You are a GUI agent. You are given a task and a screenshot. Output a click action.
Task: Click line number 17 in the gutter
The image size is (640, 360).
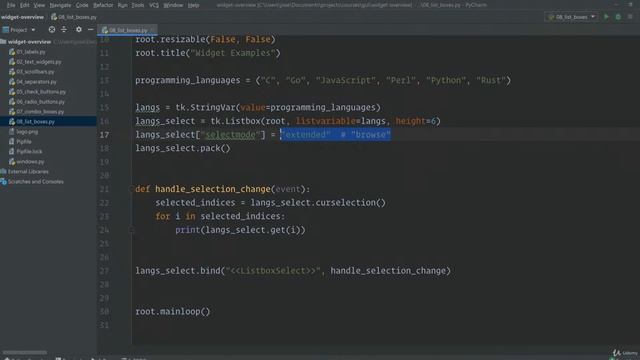pyautogui.click(x=104, y=135)
